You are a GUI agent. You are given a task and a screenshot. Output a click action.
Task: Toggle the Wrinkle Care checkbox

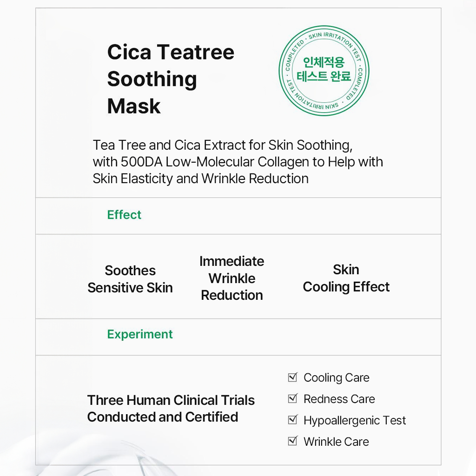[292, 441]
